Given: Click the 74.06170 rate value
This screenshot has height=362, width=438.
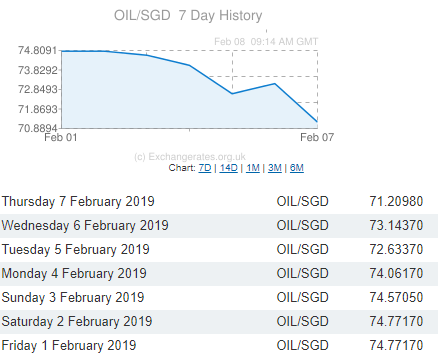Looking at the screenshot, I should click(x=396, y=273).
